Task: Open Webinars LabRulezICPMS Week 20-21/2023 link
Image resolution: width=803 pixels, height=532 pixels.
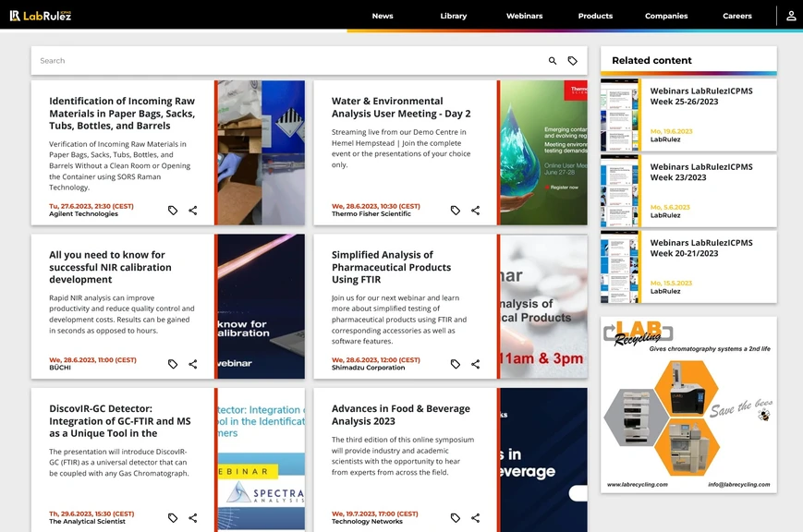Action: (x=701, y=248)
